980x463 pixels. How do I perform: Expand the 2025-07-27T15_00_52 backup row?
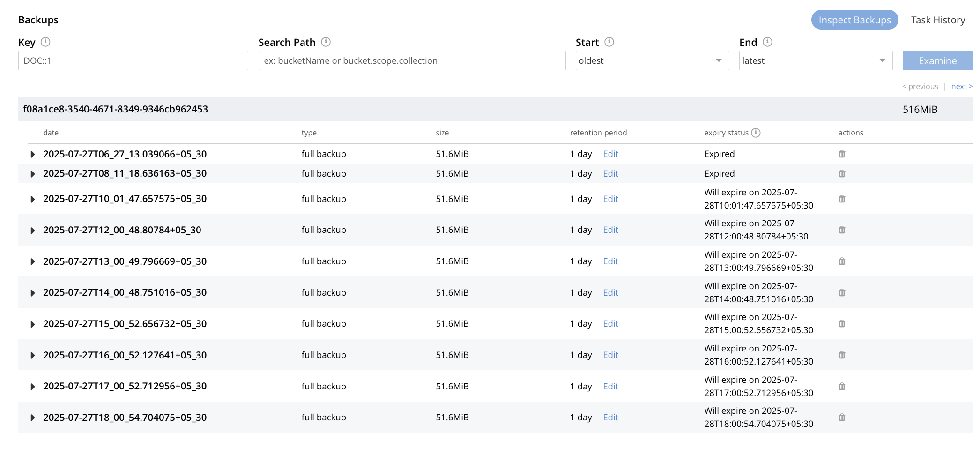[32, 324]
